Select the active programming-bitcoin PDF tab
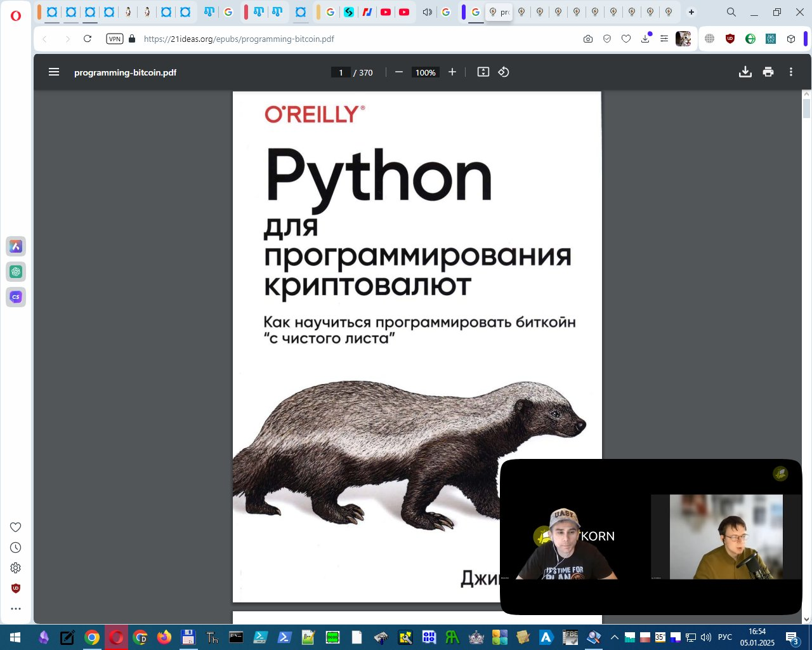Image resolution: width=812 pixels, height=650 pixels. coord(499,12)
